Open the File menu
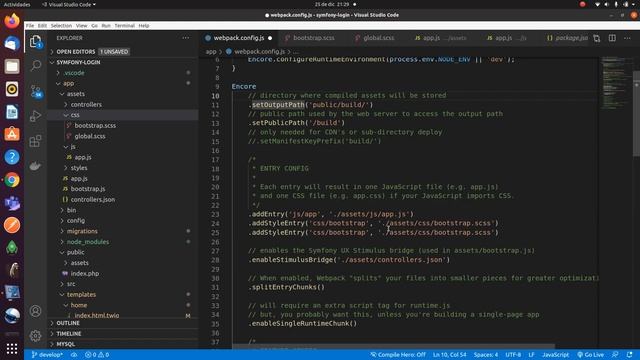 coord(30,26)
